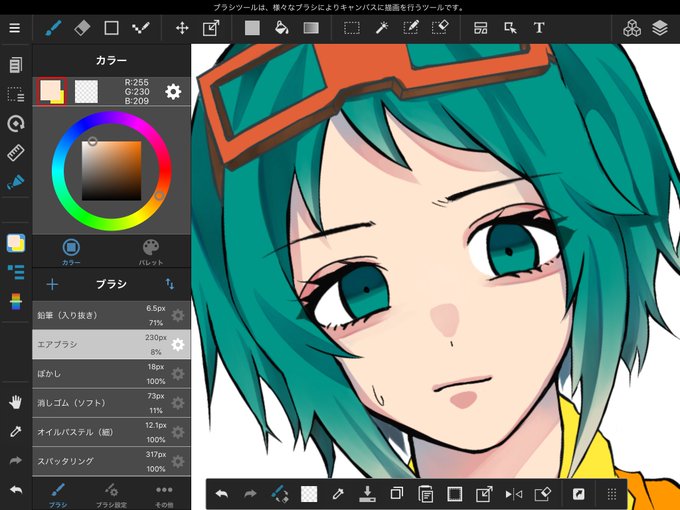Open the selection list menu in sidebar
This screenshot has height=510, width=680.
pos(16,94)
